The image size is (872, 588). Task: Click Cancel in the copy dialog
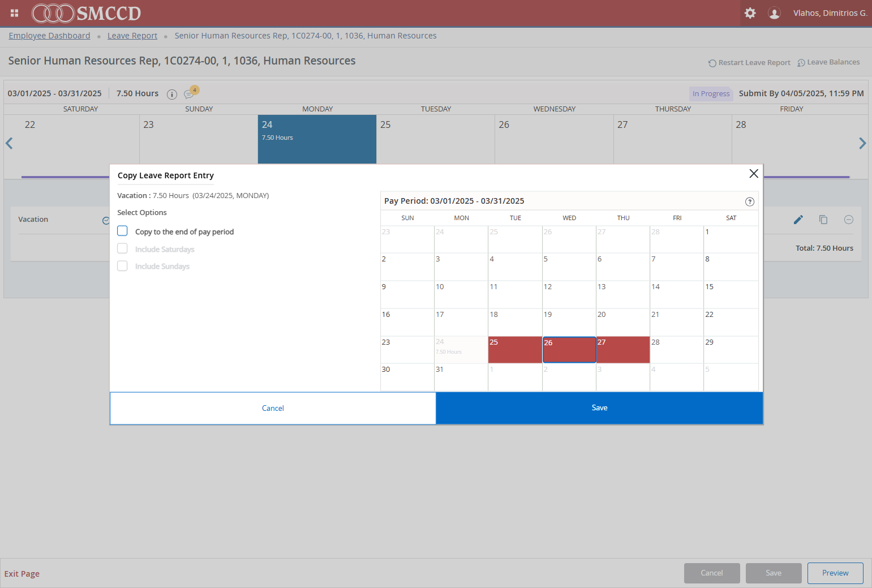pos(273,408)
